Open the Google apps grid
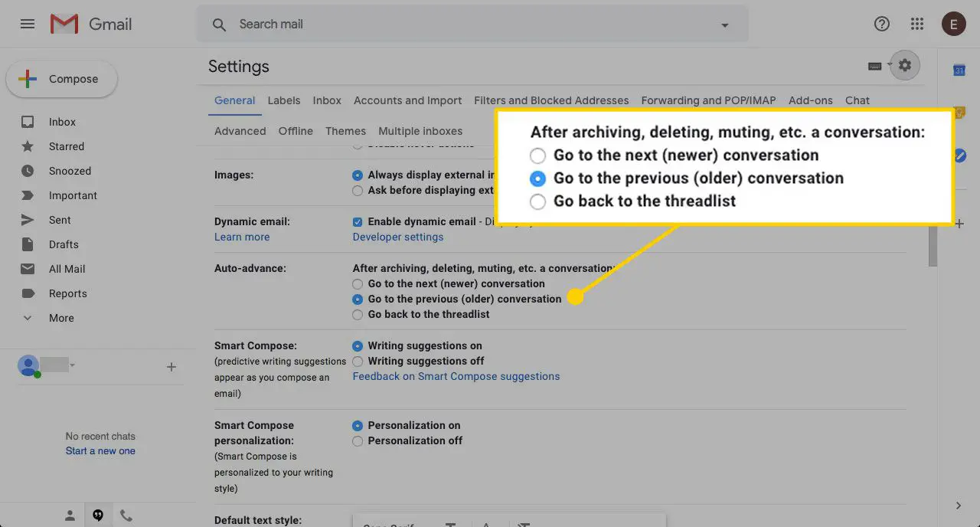This screenshot has width=980, height=527. [x=916, y=23]
